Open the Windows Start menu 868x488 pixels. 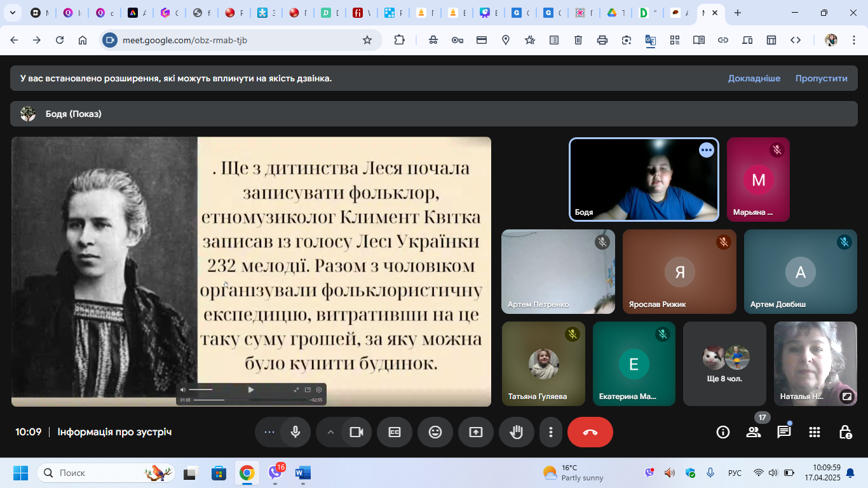click(21, 473)
